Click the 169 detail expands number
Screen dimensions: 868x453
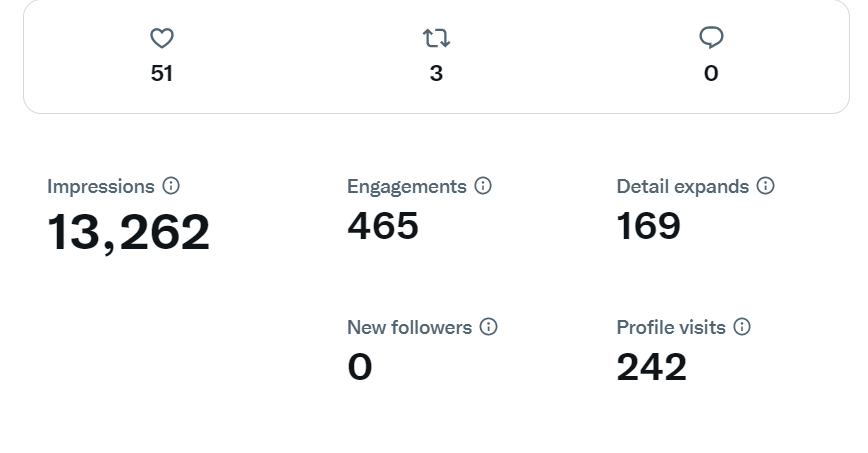[x=649, y=225]
